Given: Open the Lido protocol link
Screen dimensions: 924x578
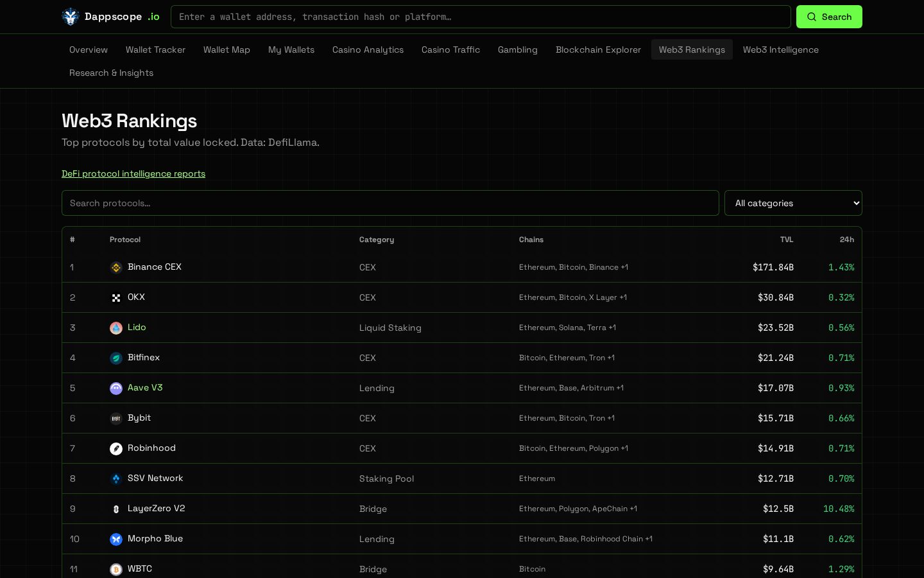Looking at the screenshot, I should pyautogui.click(x=137, y=327).
